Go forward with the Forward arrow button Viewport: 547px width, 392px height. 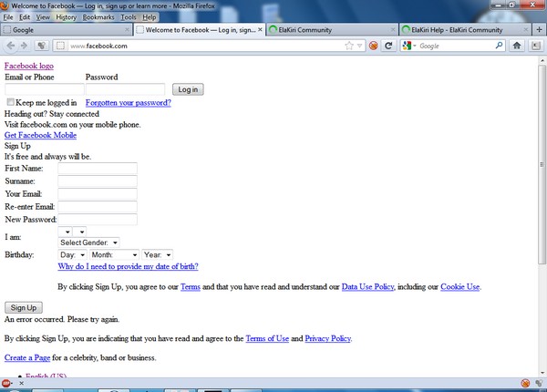24,46
